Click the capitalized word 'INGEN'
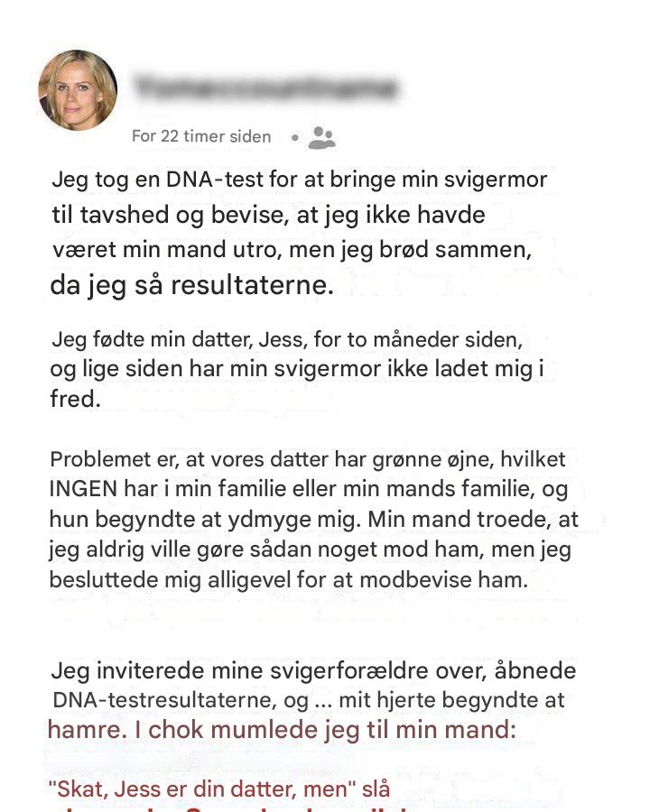This screenshot has width=650, height=812. tap(83, 489)
